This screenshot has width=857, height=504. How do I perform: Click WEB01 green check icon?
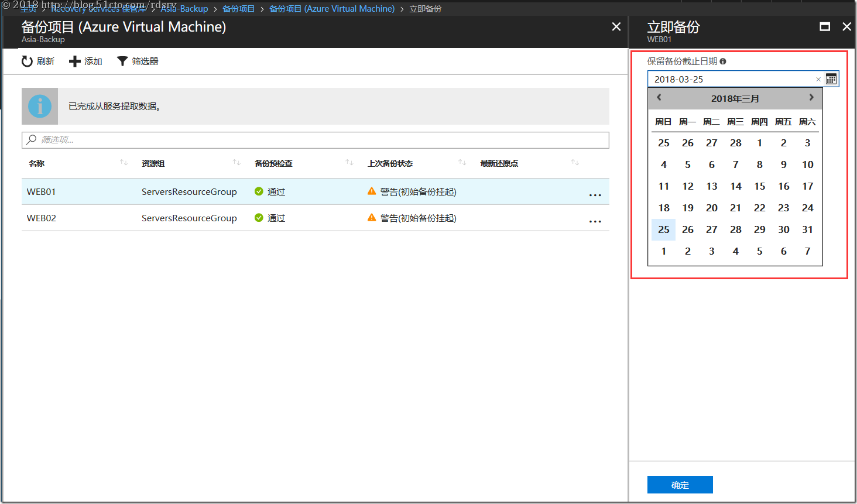(x=259, y=191)
